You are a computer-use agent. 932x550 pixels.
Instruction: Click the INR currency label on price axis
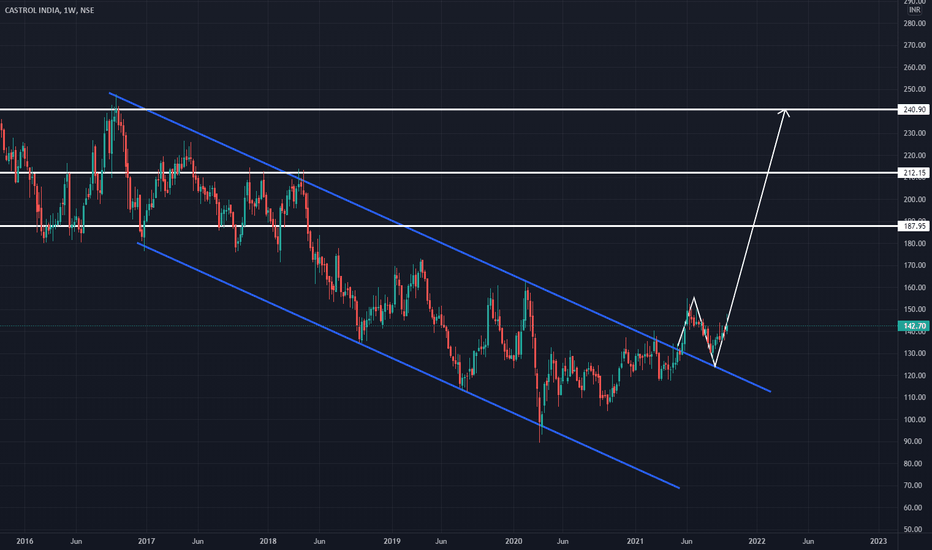(x=914, y=10)
